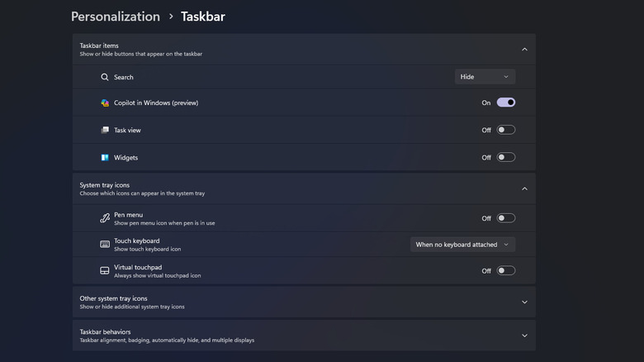This screenshot has width=644, height=362.
Task: Click the Virtual touchpad icon
Action: click(105, 270)
